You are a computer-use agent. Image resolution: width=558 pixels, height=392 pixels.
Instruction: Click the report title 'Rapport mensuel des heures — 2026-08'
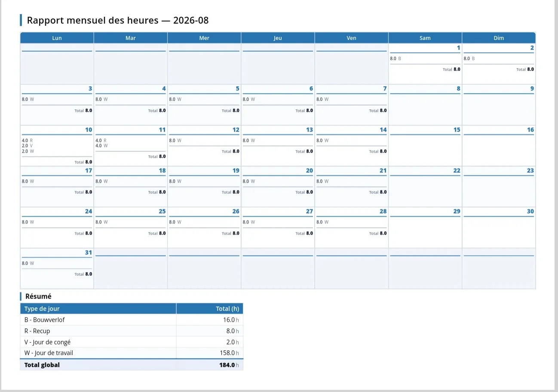pyautogui.click(x=118, y=20)
